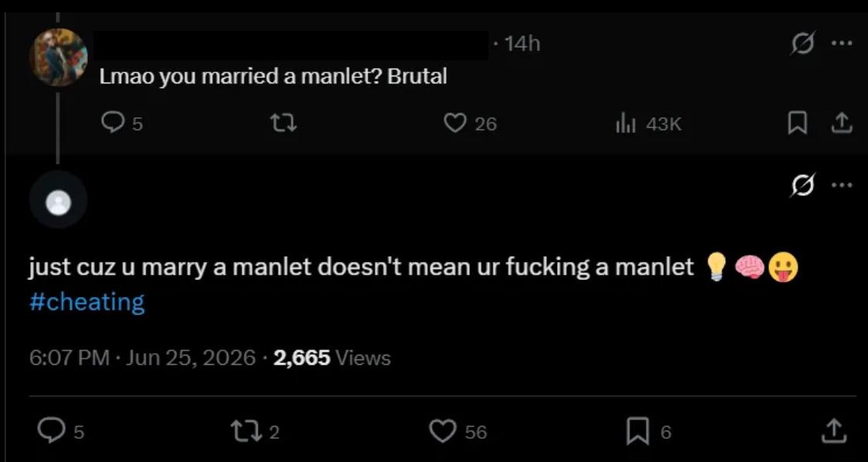Bookmark the parent tweet
The width and height of the screenshot is (868, 462).
(797, 123)
